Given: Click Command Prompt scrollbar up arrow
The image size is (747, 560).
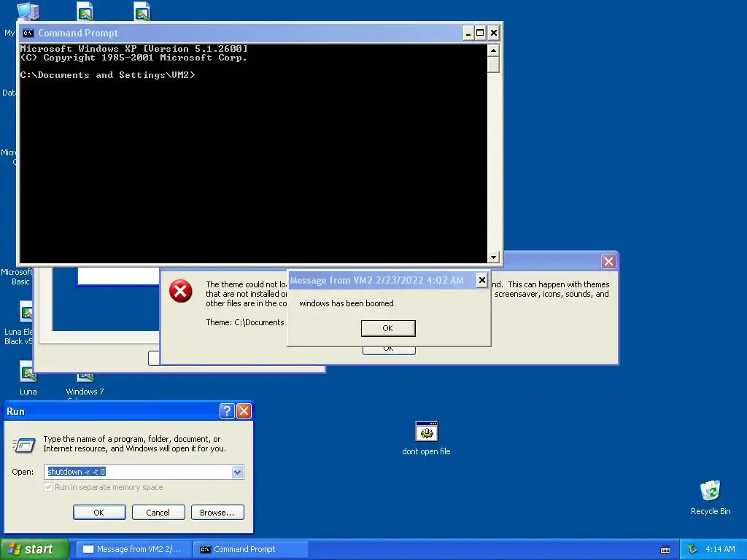Looking at the screenshot, I should pos(494,50).
